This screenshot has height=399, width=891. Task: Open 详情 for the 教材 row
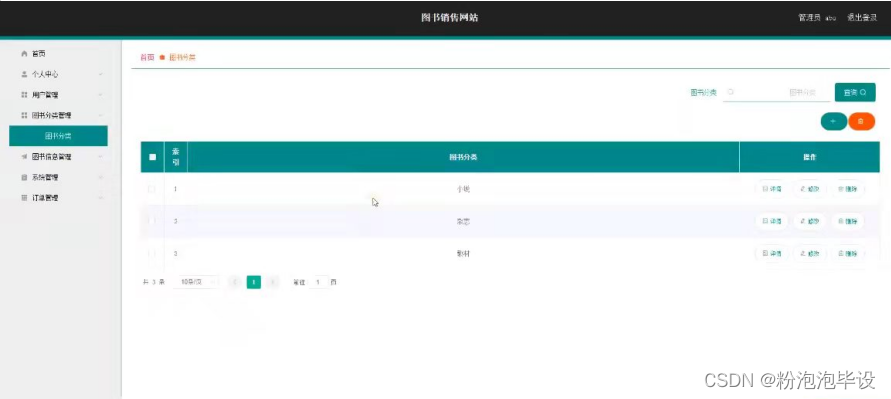772,253
